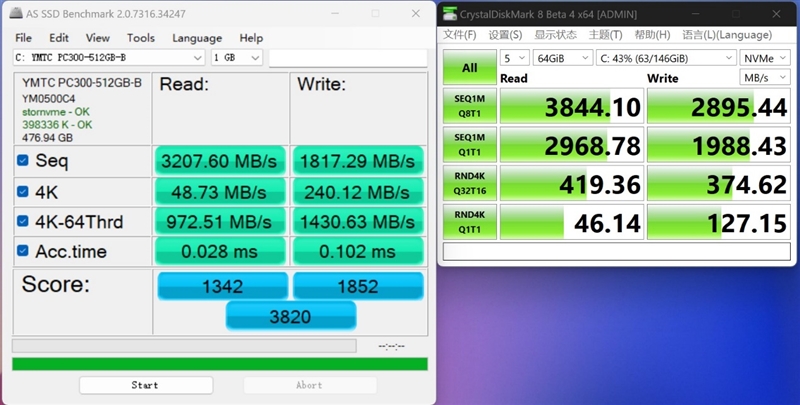The image size is (800, 405).
Task: Open the drive selector C: YMTC PC300-512GB-B
Action: click(x=109, y=58)
